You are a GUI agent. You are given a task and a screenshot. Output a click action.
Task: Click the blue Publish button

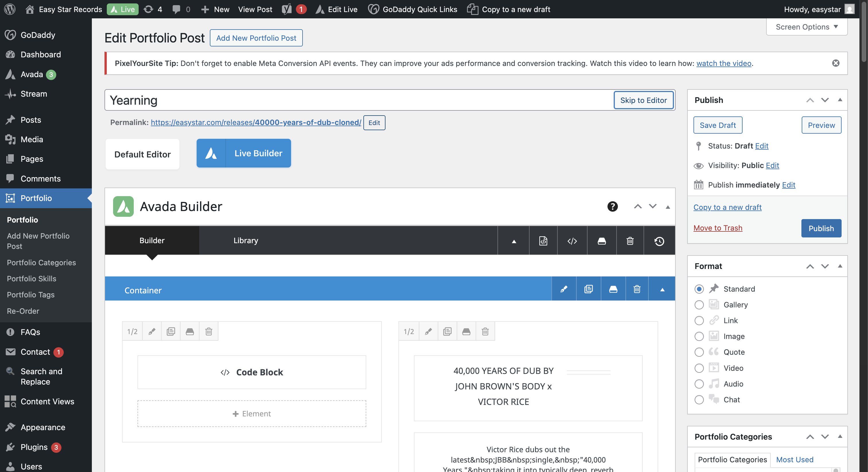point(821,228)
